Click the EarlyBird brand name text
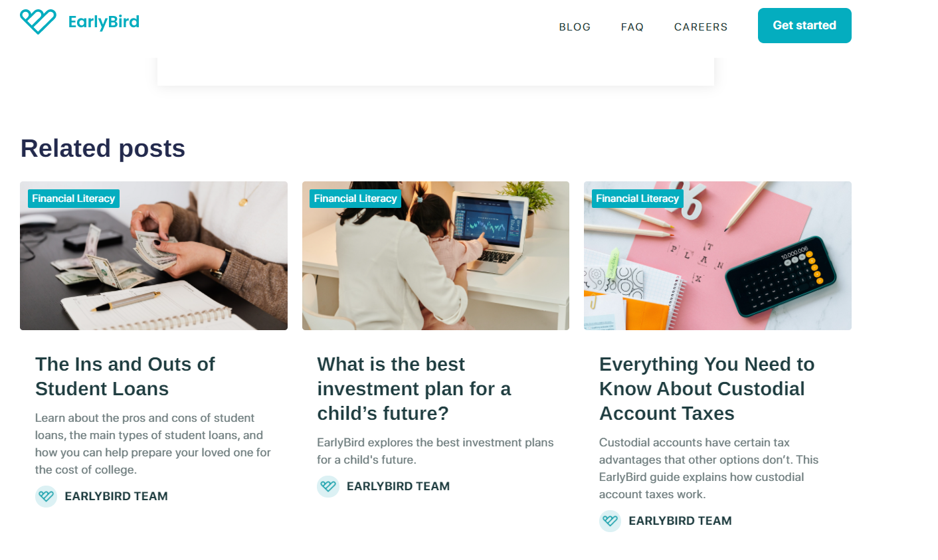Viewport: 938px width, 560px height. point(104,22)
